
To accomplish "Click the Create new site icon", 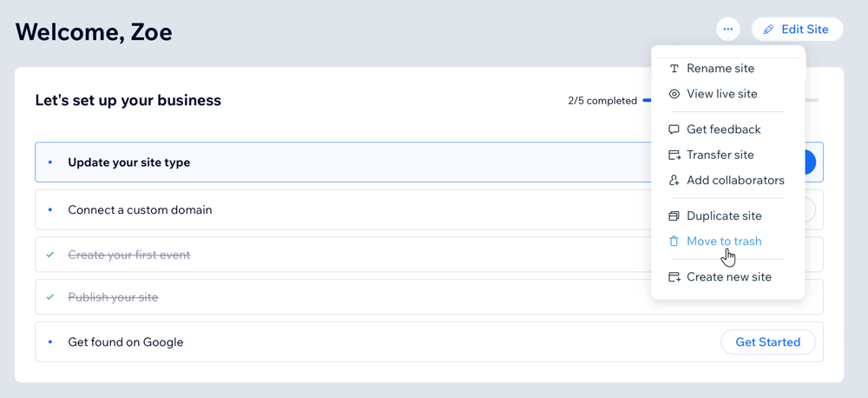I will click(x=674, y=277).
